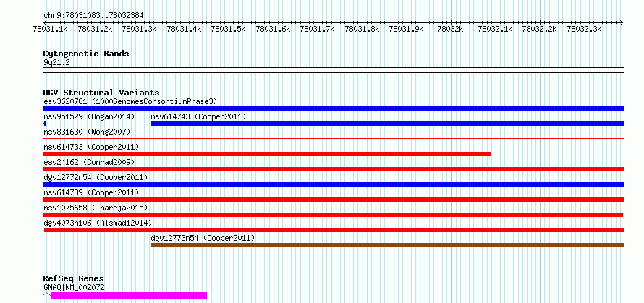Click the GNAQ intron caret glyph
The image size is (644, 303).
(47, 294)
